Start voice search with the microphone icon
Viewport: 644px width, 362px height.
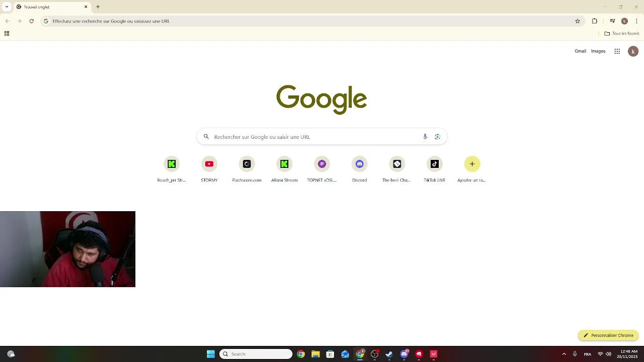[425, 137]
